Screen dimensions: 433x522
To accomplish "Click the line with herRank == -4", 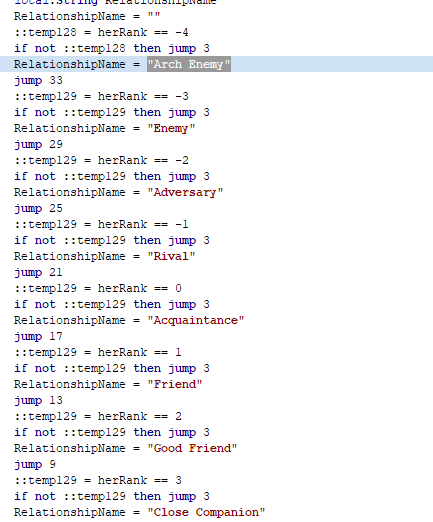I will 101,32.
